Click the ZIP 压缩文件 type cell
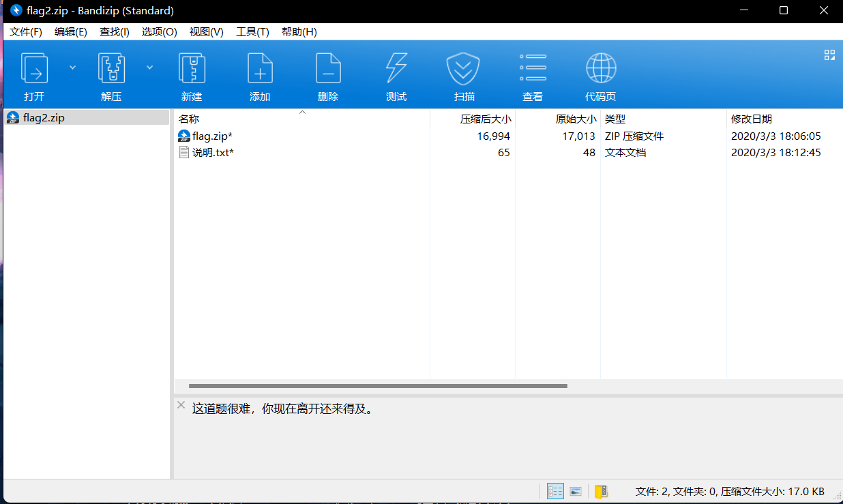The image size is (843, 504). click(x=634, y=136)
